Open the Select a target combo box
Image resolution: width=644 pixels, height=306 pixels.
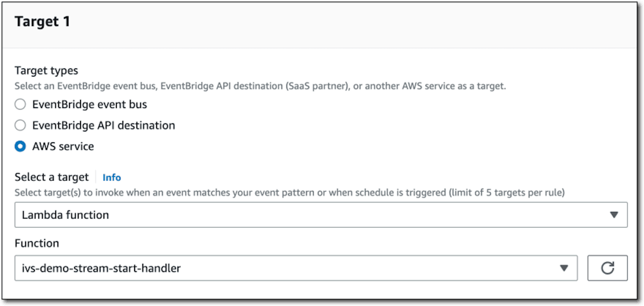321,215
